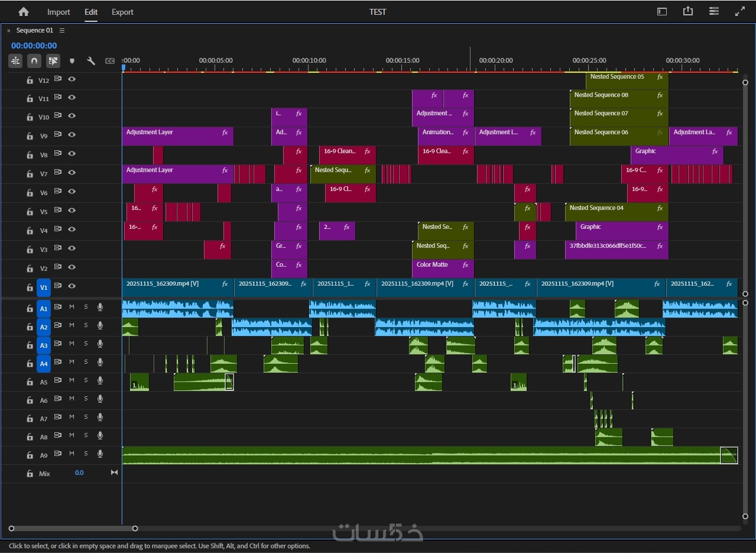Switch to the Edit tab
The height and width of the screenshot is (553, 756).
coord(91,12)
